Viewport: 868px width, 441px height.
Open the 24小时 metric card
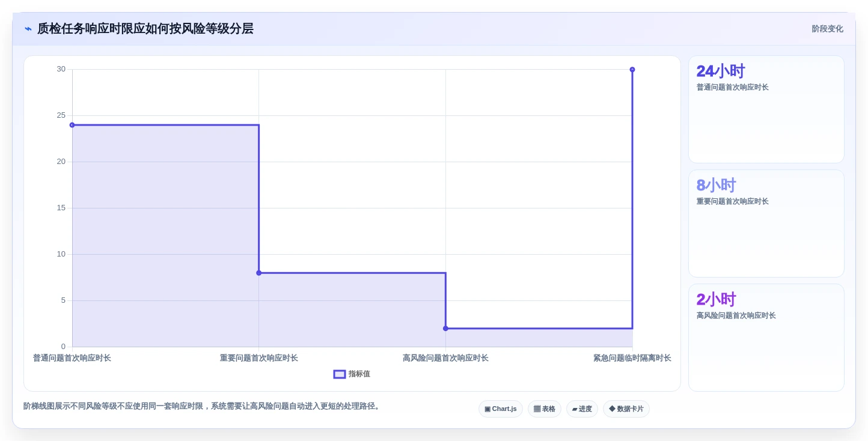766,109
